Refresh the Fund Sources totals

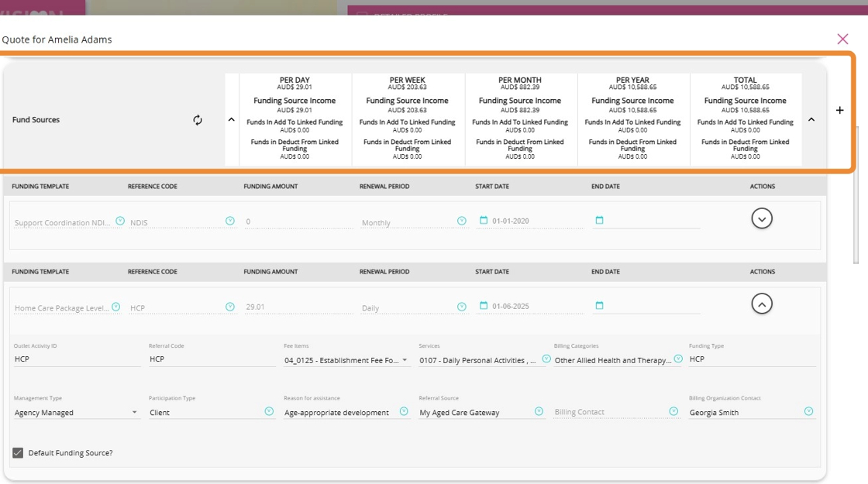198,120
